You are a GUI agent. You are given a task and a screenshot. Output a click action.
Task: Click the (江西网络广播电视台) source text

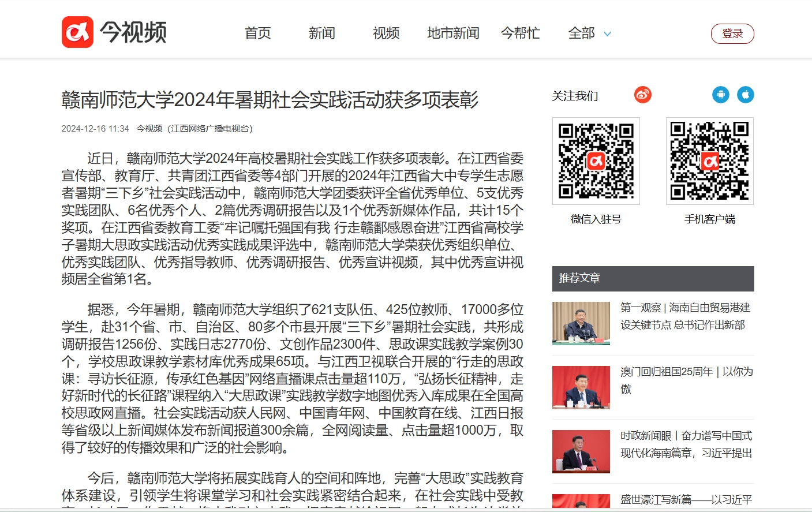pos(210,129)
